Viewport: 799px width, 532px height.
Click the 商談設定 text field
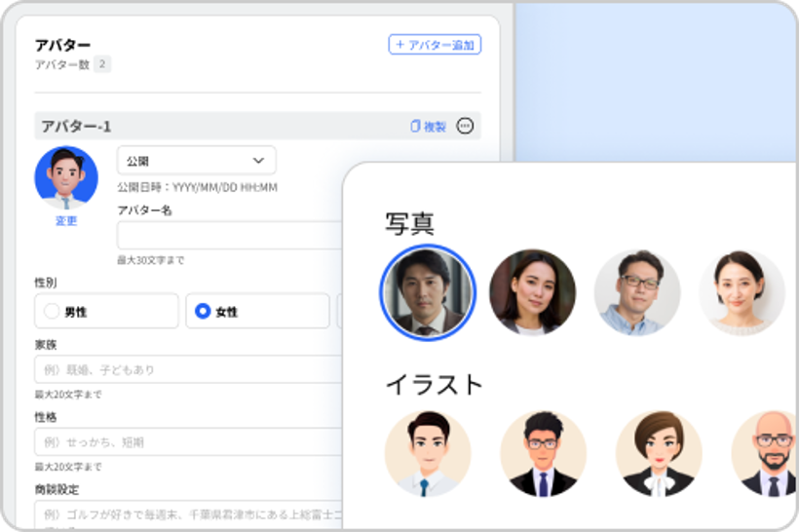point(188,514)
